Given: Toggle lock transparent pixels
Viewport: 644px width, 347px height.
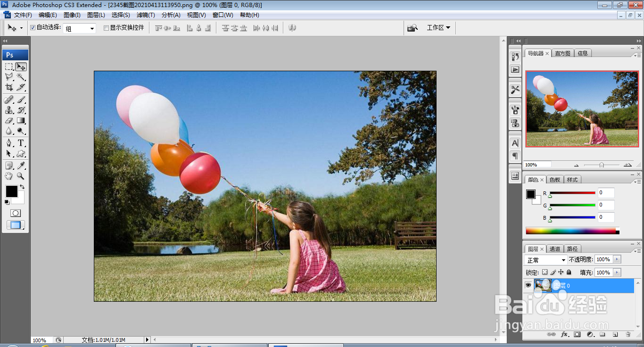Looking at the screenshot, I should point(545,272).
